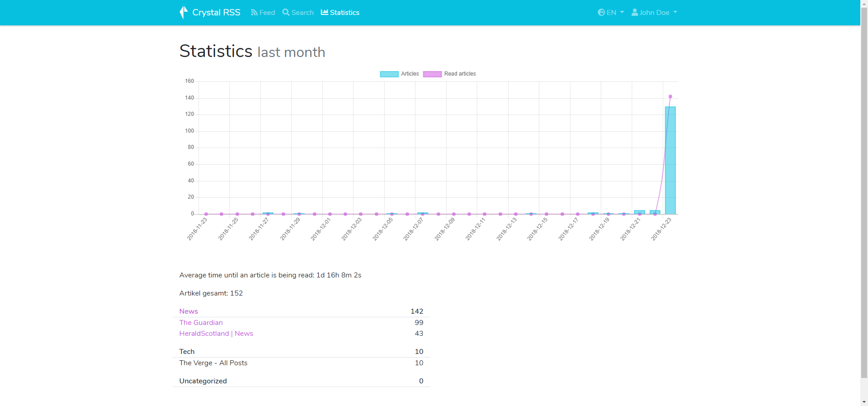Click the RSS feed icon
The height and width of the screenshot is (406, 868).
[x=254, y=13]
